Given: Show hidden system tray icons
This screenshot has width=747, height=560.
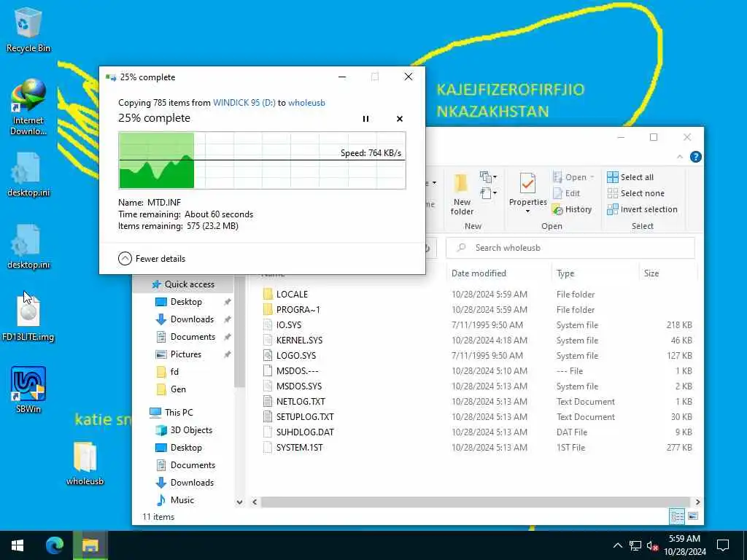Looking at the screenshot, I should point(617,545).
